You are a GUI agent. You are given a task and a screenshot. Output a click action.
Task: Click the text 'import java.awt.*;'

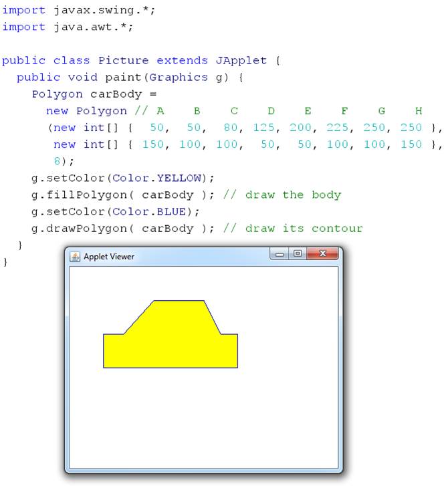[68, 27]
